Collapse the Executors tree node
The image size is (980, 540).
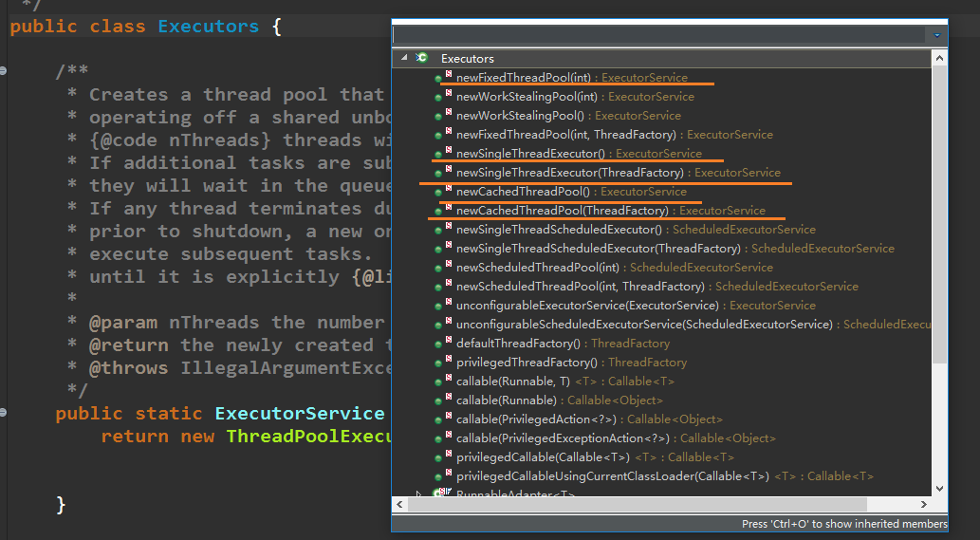coord(404,58)
